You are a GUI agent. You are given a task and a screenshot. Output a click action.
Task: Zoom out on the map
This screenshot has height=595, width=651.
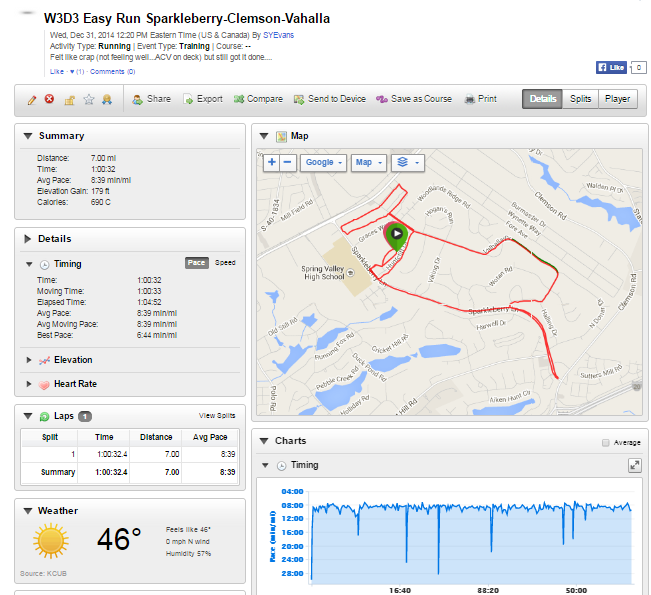click(287, 162)
